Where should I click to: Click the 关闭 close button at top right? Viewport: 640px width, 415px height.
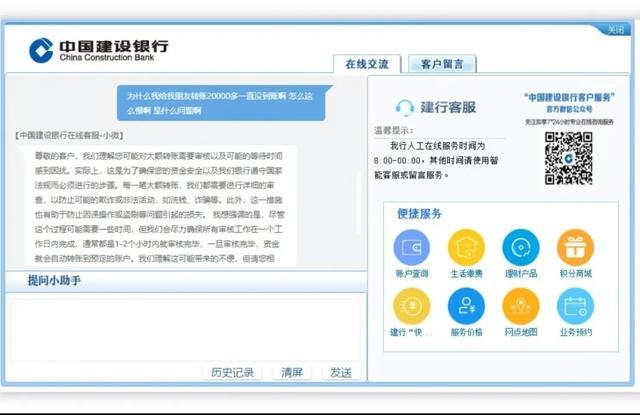(616, 30)
